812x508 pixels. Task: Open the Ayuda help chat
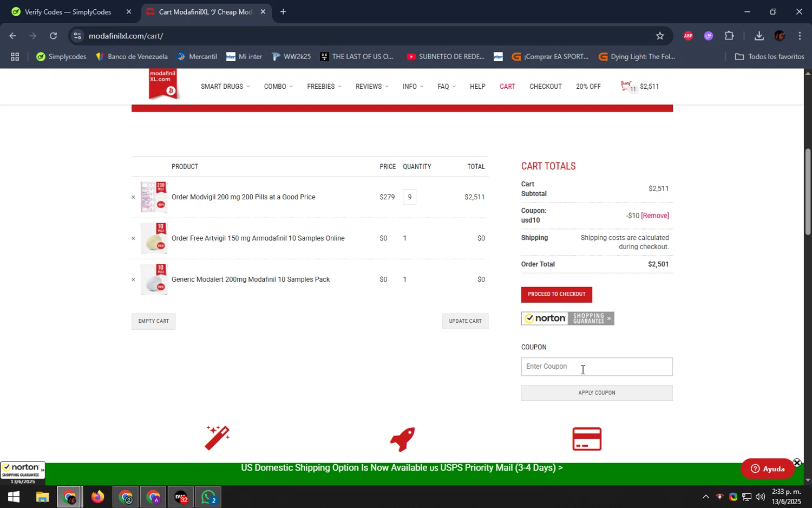(768, 469)
